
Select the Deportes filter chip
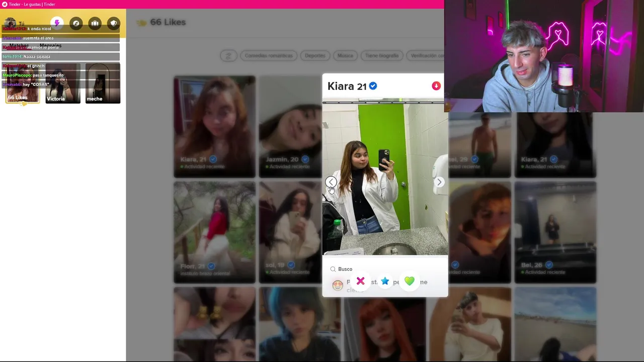point(315,56)
